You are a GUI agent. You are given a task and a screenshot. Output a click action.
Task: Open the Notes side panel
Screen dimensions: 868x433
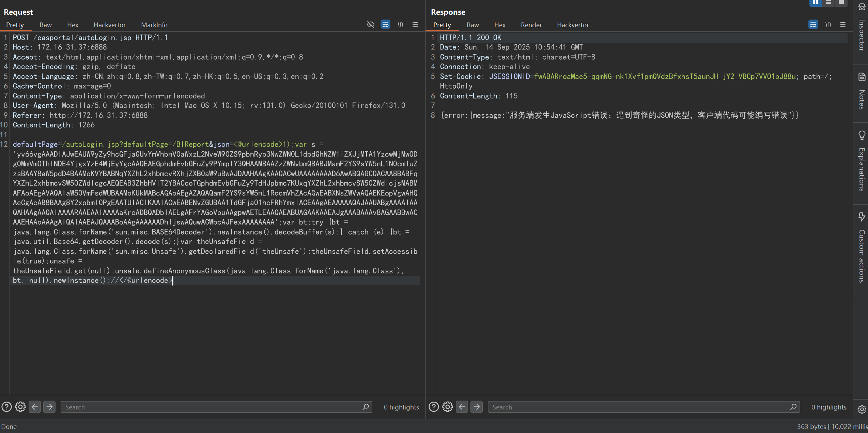coord(861,91)
